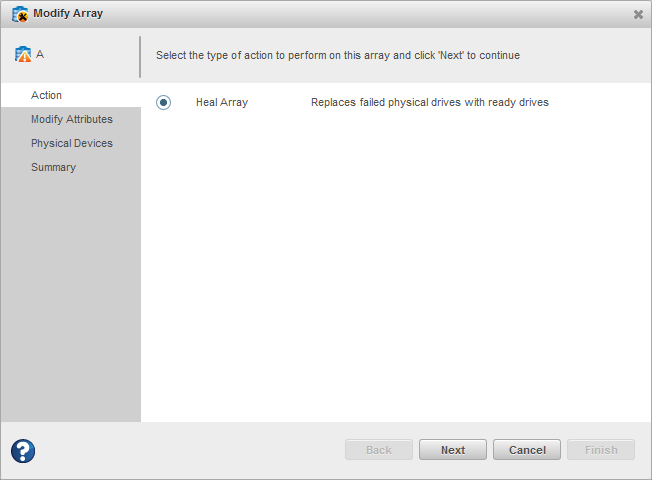The height and width of the screenshot is (480, 652).
Task: Click the instruction text in the header
Action: coord(337,55)
